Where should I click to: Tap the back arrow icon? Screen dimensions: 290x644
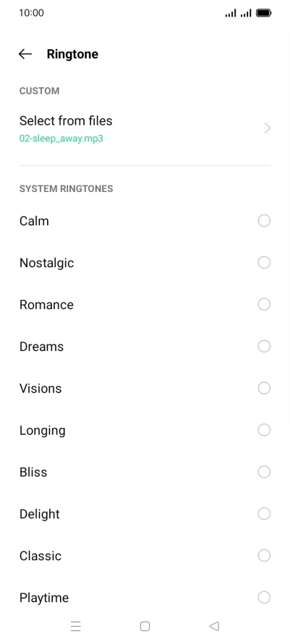click(x=25, y=54)
